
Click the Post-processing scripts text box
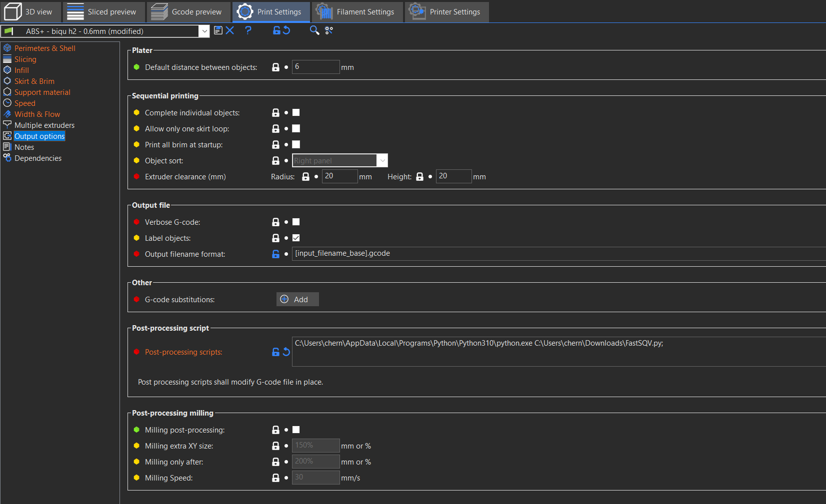tap(558, 352)
